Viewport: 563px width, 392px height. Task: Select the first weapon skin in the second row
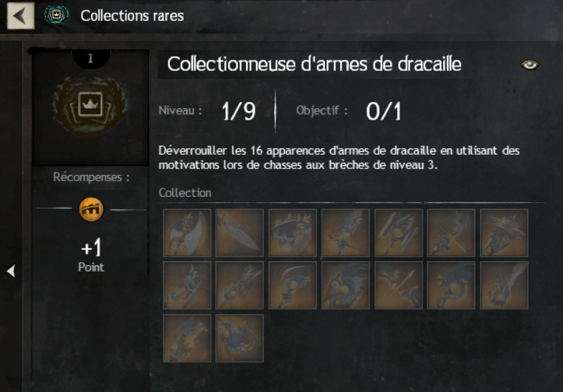(187, 285)
